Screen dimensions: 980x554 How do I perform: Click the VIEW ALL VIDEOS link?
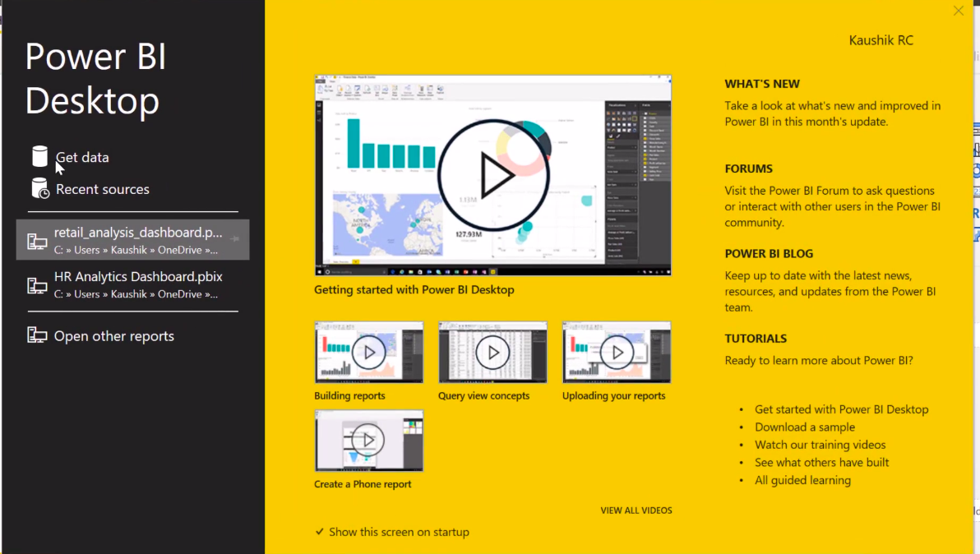[x=636, y=510]
